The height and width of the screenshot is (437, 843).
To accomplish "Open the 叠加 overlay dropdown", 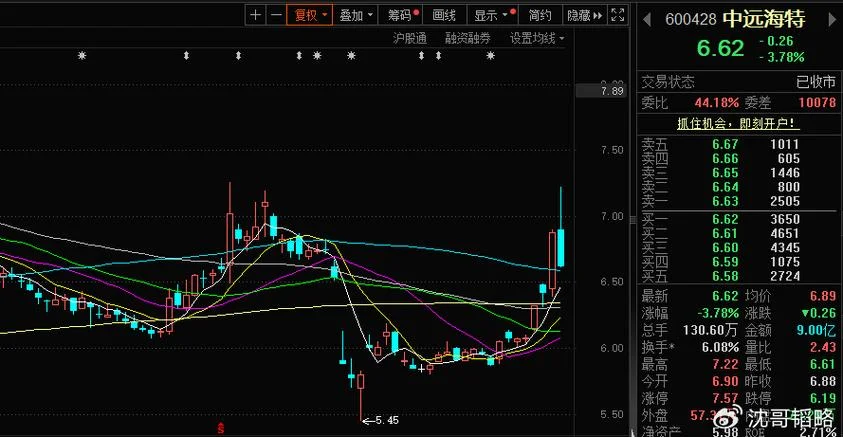I will (x=355, y=15).
